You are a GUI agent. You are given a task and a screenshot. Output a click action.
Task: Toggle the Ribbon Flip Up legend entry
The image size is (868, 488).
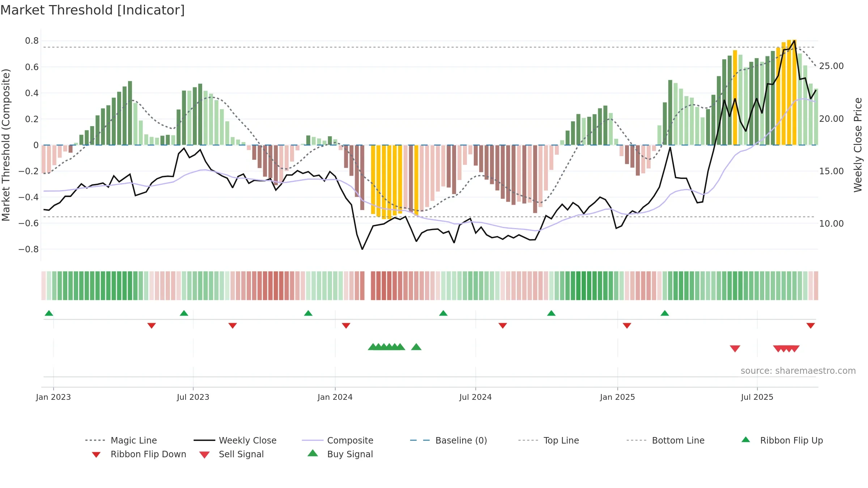(x=782, y=440)
